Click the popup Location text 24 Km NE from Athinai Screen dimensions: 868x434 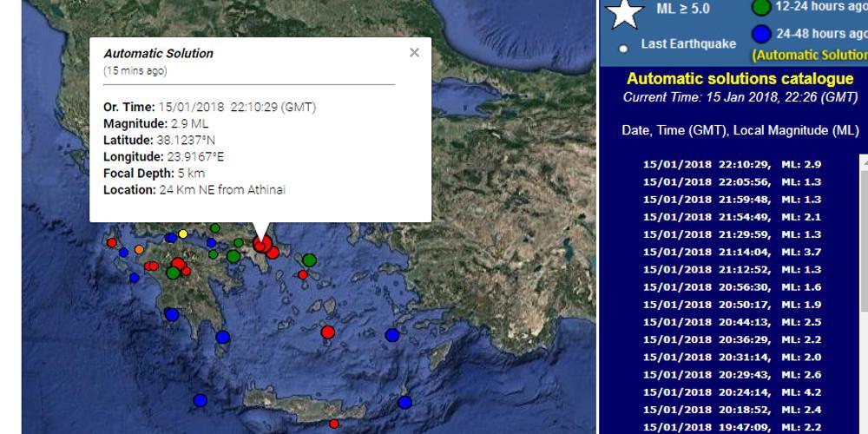[222, 190]
